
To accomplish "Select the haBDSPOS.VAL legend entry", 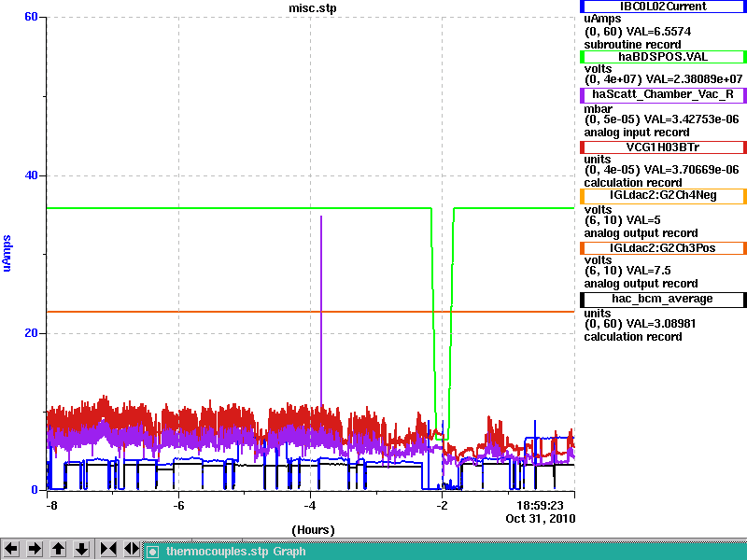I will (663, 57).
